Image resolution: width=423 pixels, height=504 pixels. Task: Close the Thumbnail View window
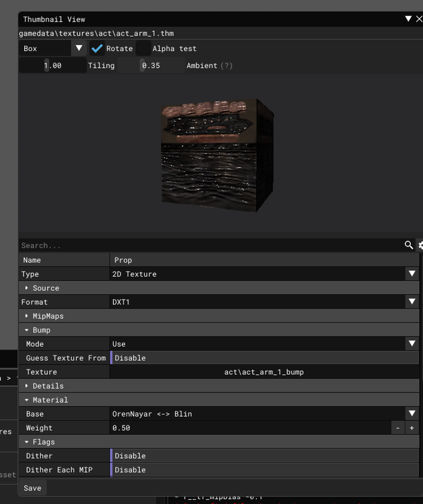(x=419, y=19)
